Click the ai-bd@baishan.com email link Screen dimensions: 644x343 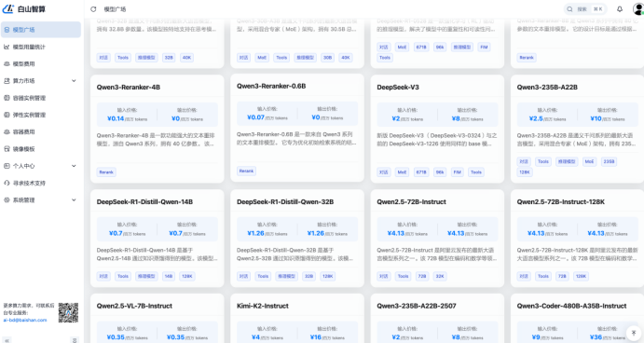[x=25, y=320]
